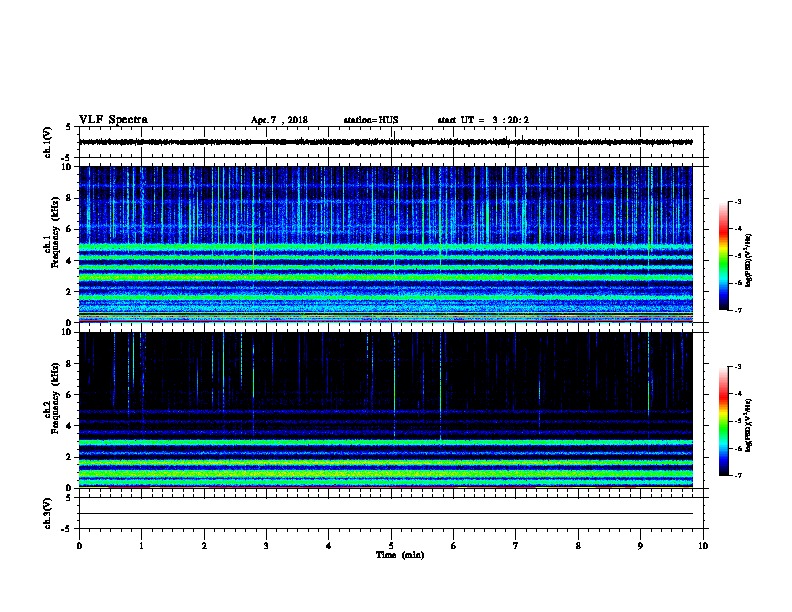Image resolution: width=792 pixels, height=612 pixels.
Task: Select the "start UT = 3 : 20: 2" text
Action: point(483,120)
